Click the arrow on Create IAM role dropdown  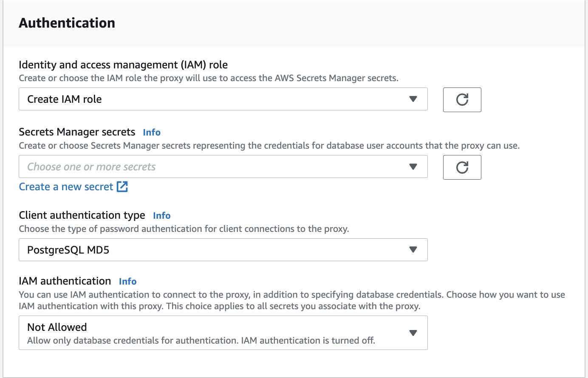(x=413, y=99)
